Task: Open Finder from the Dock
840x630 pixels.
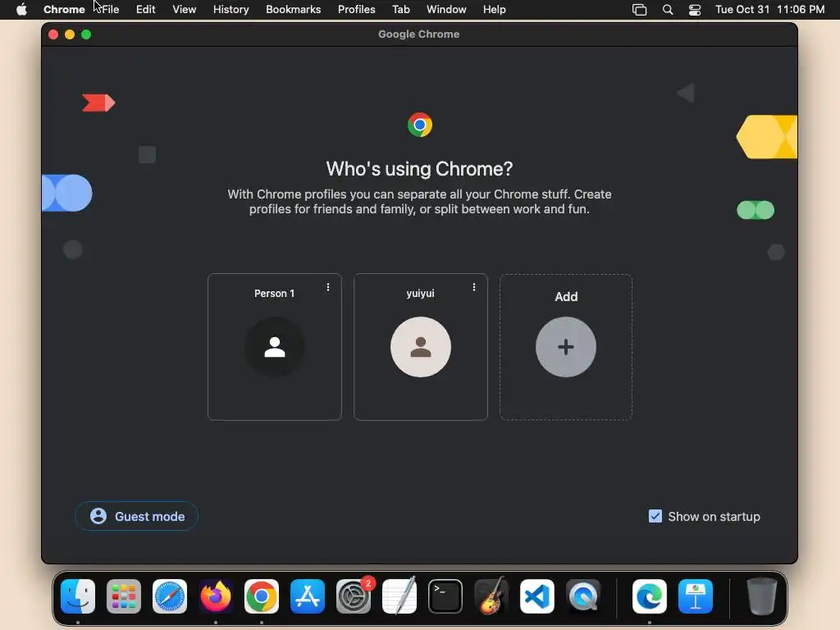Action: (78, 596)
